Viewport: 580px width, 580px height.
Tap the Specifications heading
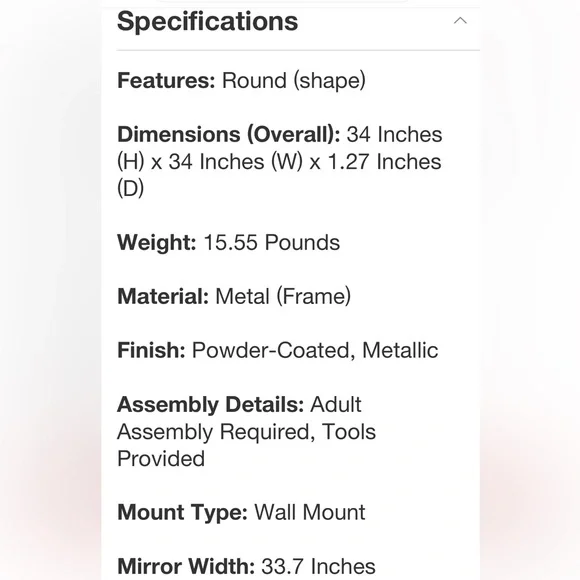[207, 21]
